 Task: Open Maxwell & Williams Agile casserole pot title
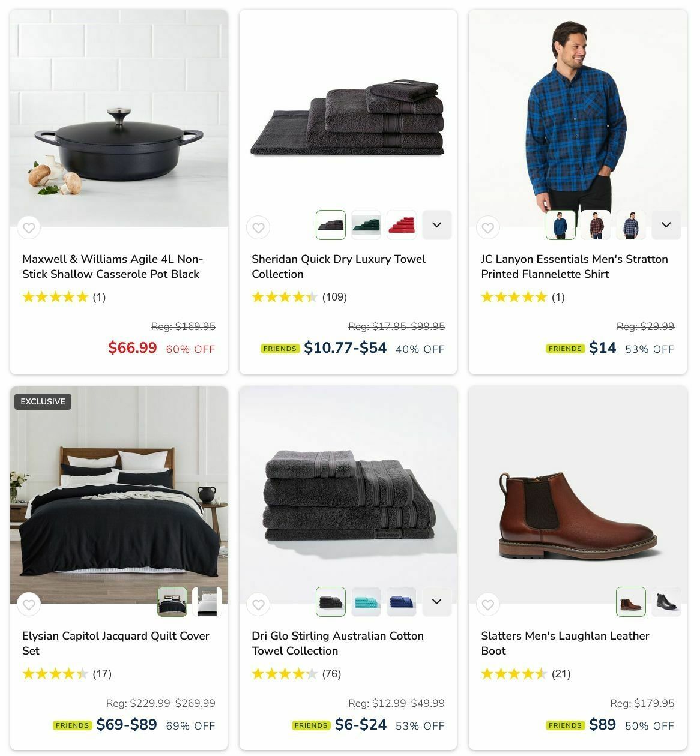(x=112, y=266)
